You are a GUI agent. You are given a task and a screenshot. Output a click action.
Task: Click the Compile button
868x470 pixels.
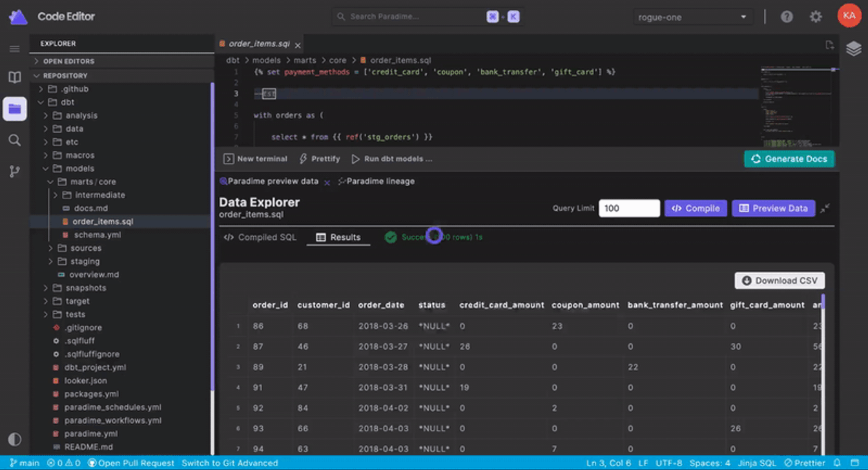[x=696, y=208]
